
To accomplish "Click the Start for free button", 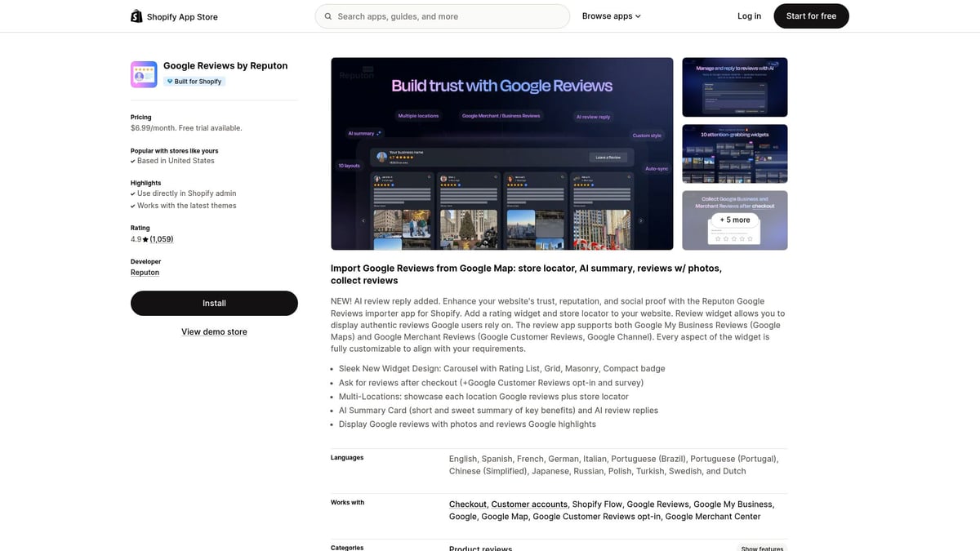I will click(811, 16).
